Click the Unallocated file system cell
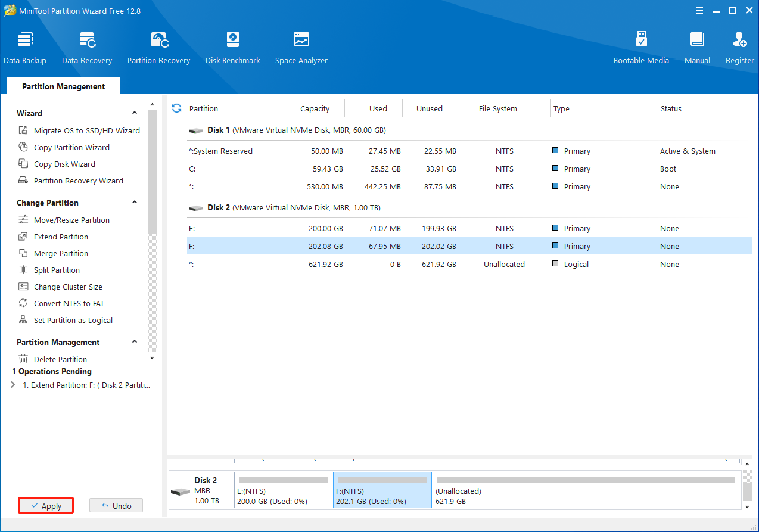Screen dimensions: 759x532 point(504,264)
